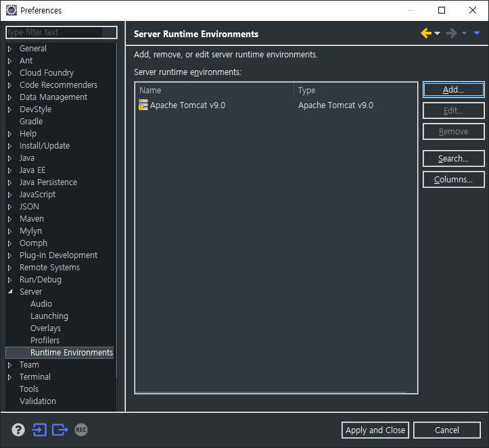Expand the Plug-in Development node
Screen dimensions: 489x448
(9, 255)
